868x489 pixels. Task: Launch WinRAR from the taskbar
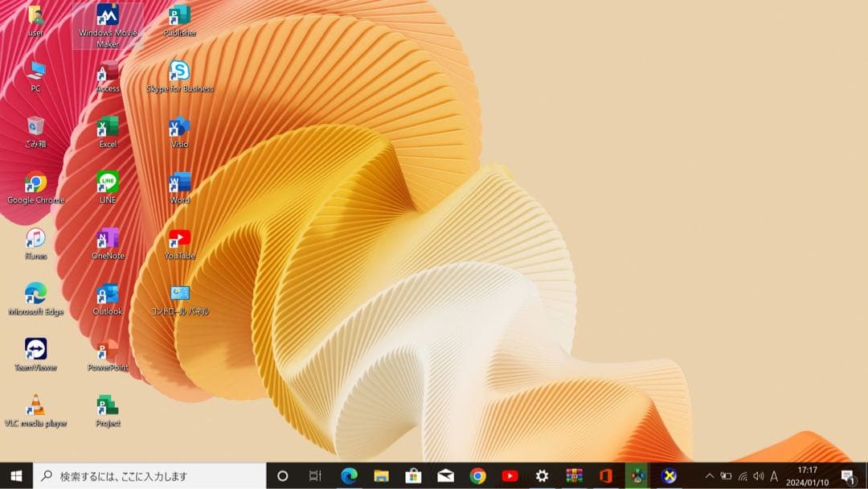[575, 475]
